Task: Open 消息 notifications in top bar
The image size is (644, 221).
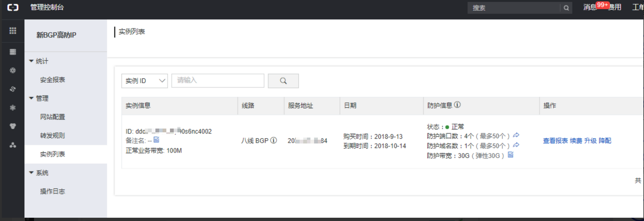Action: pos(590,7)
